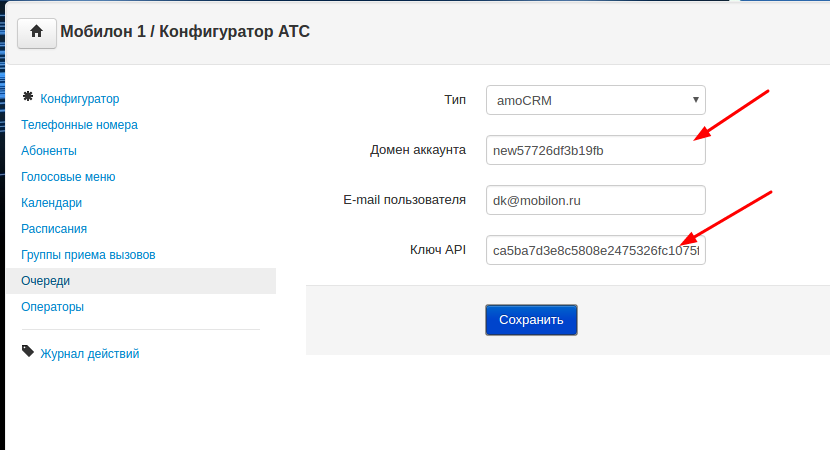This screenshot has width=830, height=450.
Task: Open the Конфигуратор sidebar link
Action: (80, 99)
